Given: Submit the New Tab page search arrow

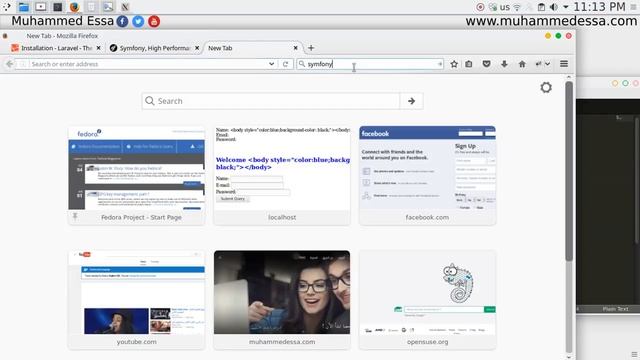Looking at the screenshot, I should (411, 101).
